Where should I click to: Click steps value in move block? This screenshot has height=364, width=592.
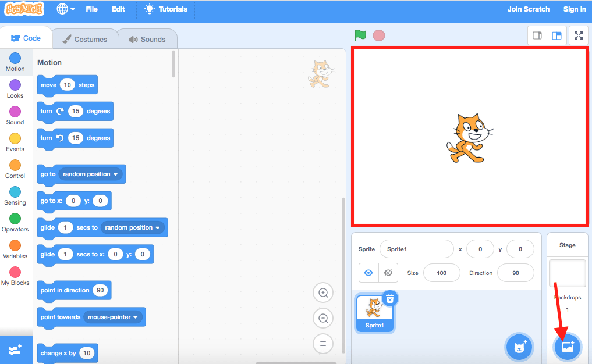[x=67, y=85]
